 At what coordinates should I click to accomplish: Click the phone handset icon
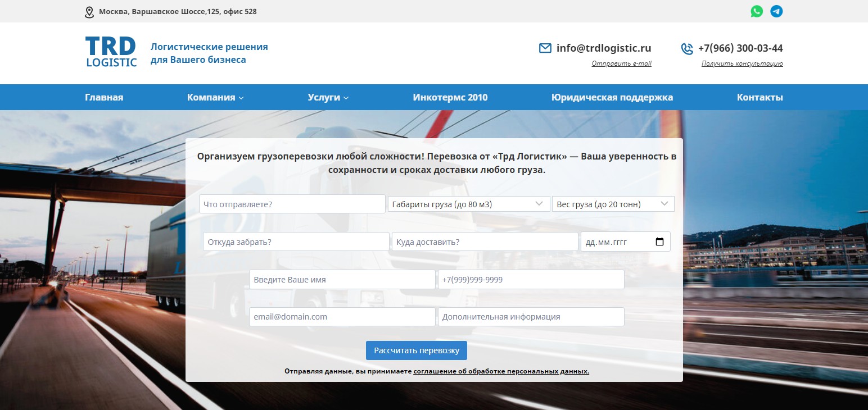pos(687,49)
